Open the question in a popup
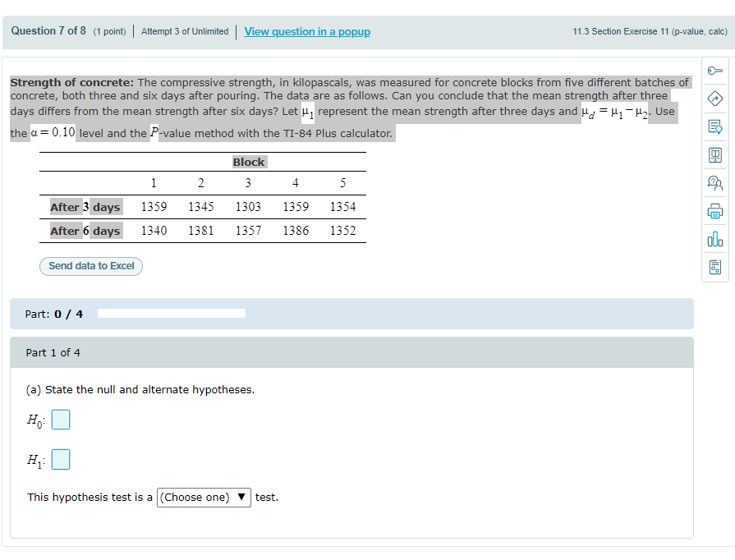 pyautogui.click(x=306, y=31)
